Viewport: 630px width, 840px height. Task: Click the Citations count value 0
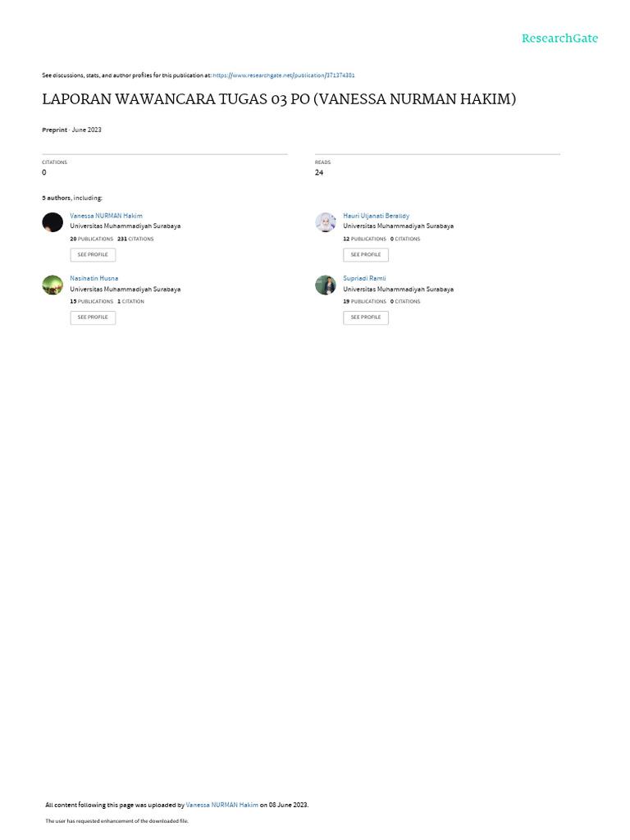point(44,172)
